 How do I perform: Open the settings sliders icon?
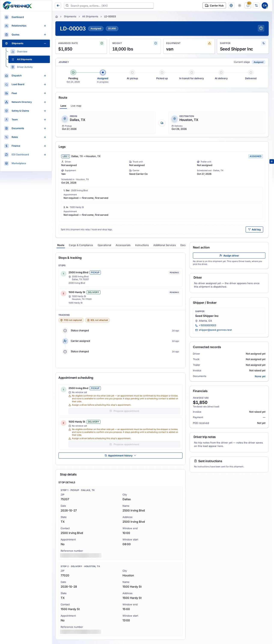[x=256, y=6]
